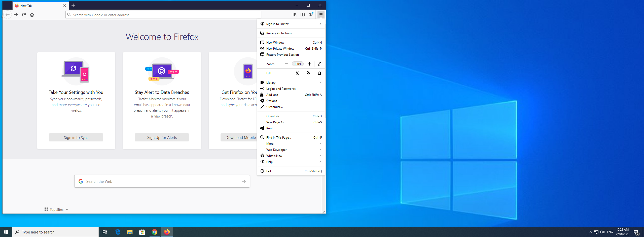Reset zoom level at 100%
This screenshot has height=237, width=644.
(x=298, y=64)
